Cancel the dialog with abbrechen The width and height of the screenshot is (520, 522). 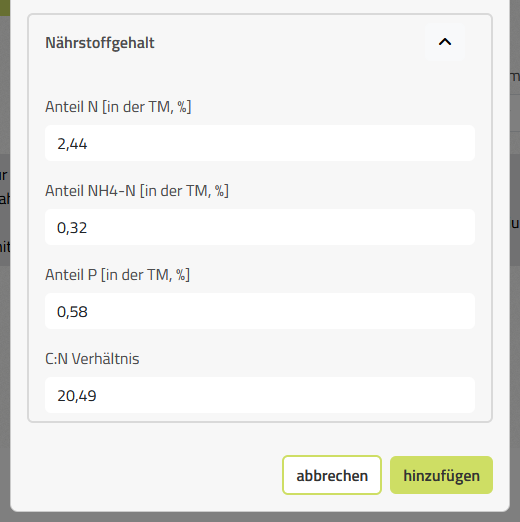pyautogui.click(x=332, y=475)
